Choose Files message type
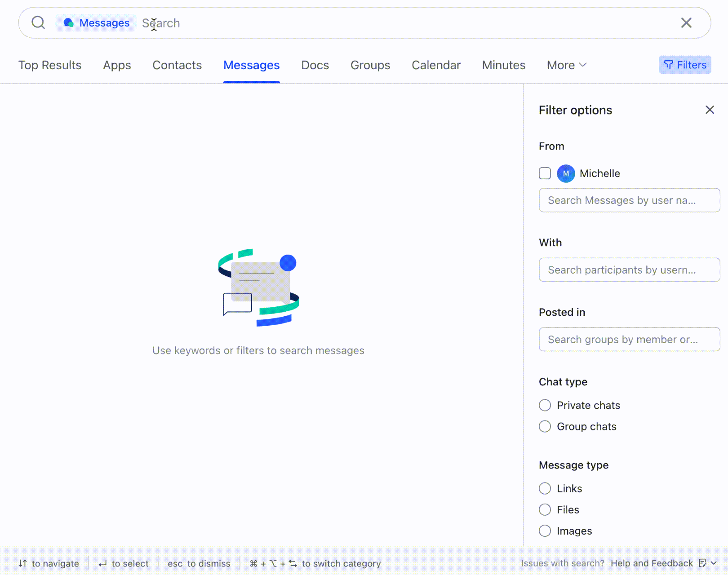The image size is (728, 575). (545, 509)
